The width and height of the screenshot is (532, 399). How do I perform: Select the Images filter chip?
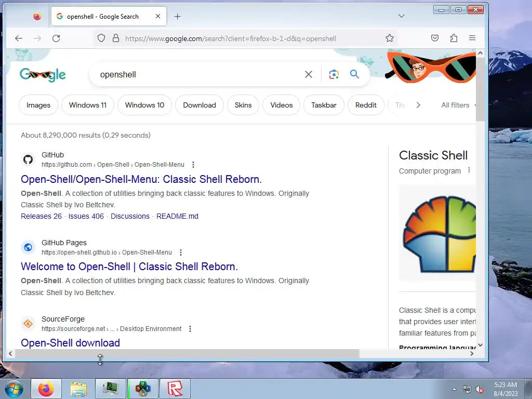click(x=38, y=105)
